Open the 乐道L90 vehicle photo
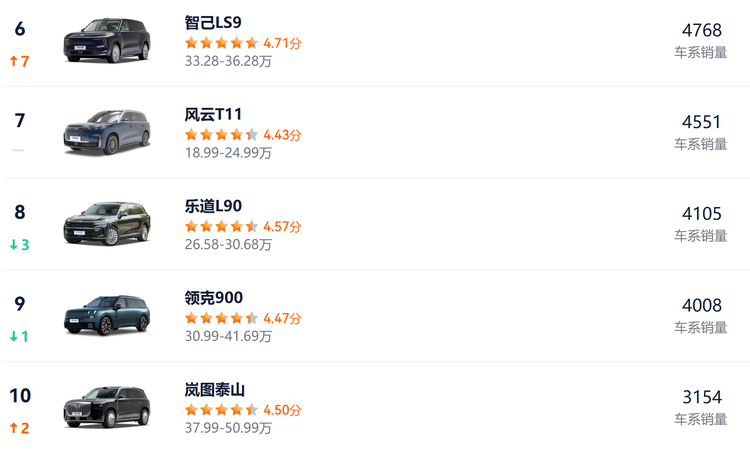Screen dimensions: 750x451 pos(107,225)
